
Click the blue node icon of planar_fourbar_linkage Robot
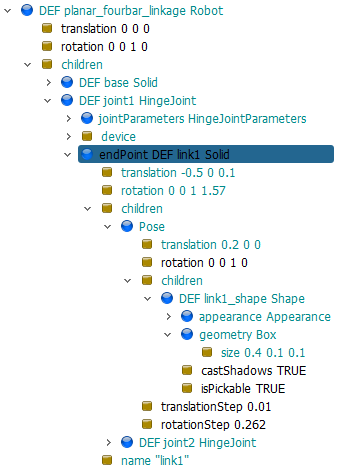click(x=27, y=10)
